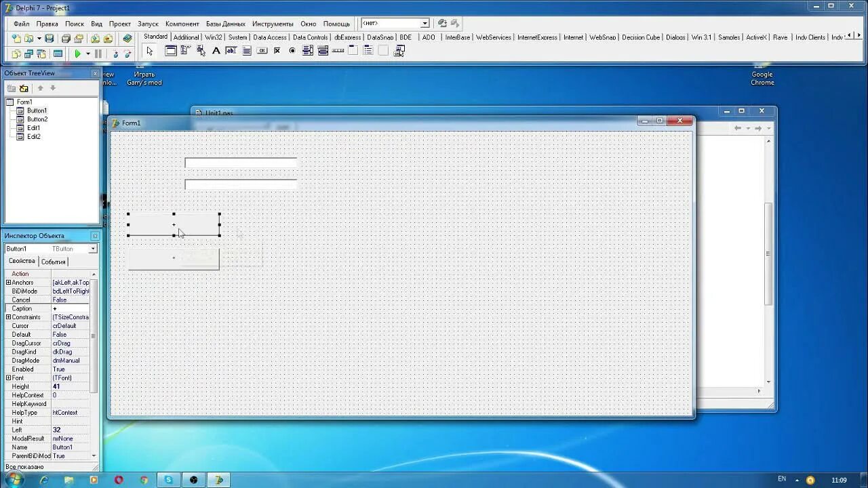
Task: Click the code editor vertical scrollbar
Action: tap(769, 261)
